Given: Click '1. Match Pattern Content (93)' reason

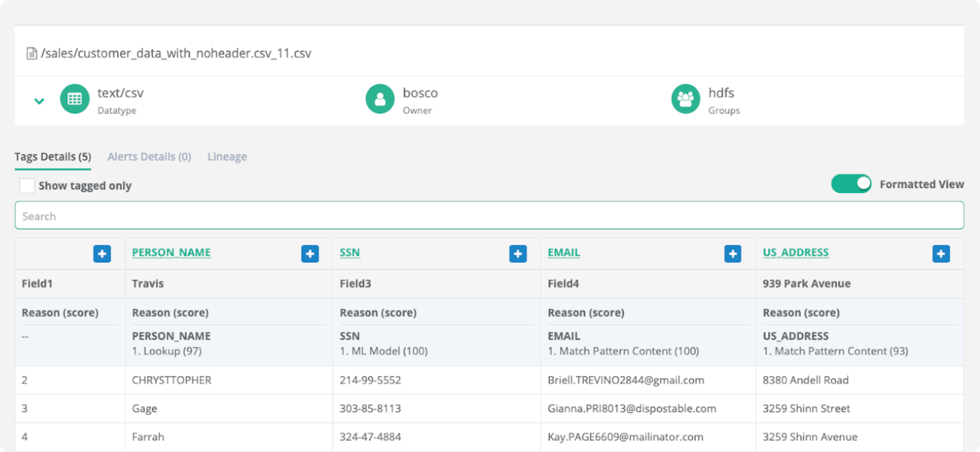Looking at the screenshot, I should (835, 351).
